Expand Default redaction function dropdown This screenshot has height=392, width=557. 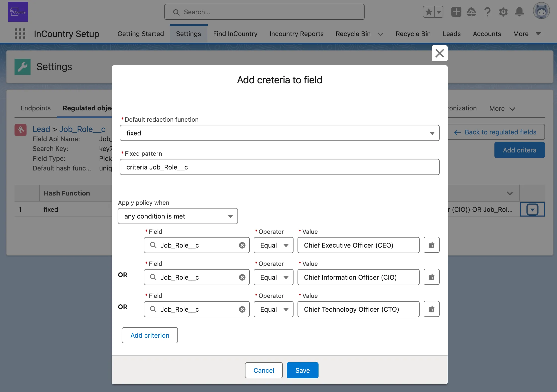280,133
